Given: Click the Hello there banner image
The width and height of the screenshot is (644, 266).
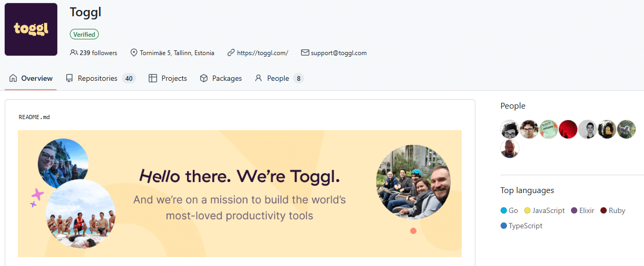Looking at the screenshot, I should coord(240,194).
